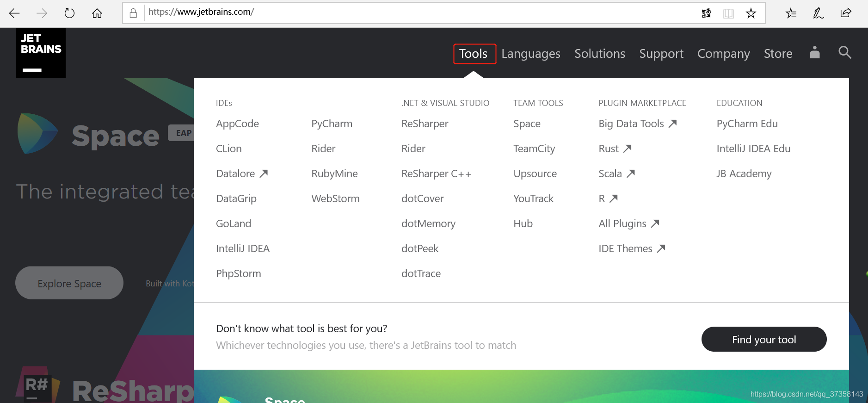Click the browser back arrow

point(14,13)
